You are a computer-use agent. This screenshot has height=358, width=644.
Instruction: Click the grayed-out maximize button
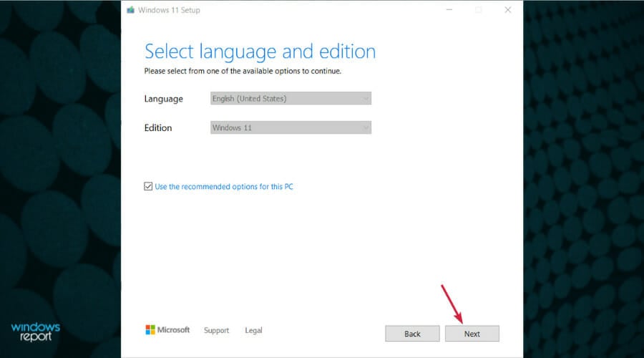coord(479,10)
